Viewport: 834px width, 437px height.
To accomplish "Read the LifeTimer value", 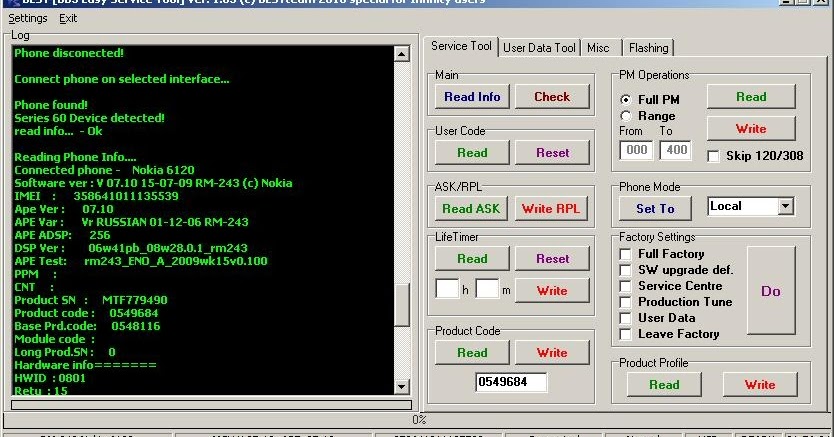I will pos(472,258).
